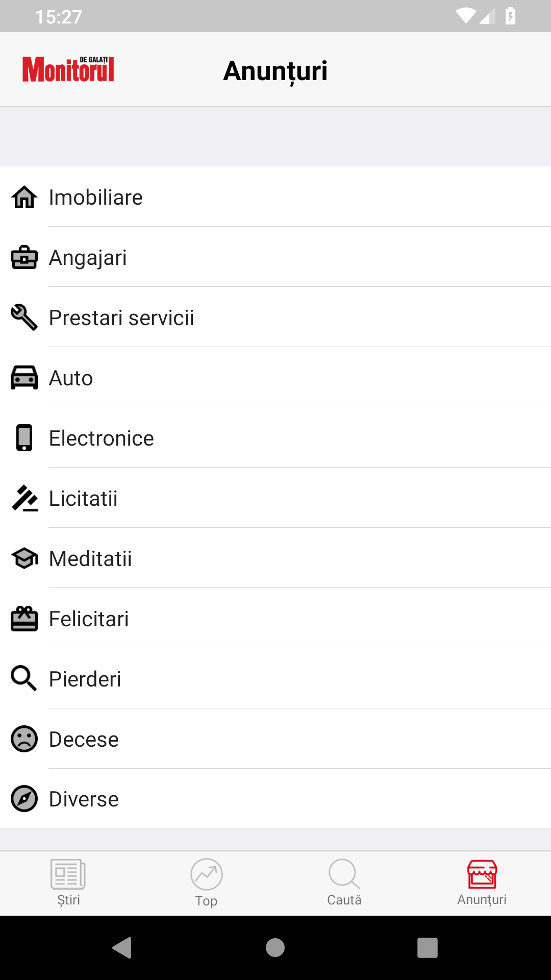Screen dimensions: 551x980
Task: Tap the car icon for Auto
Action: pos(24,378)
